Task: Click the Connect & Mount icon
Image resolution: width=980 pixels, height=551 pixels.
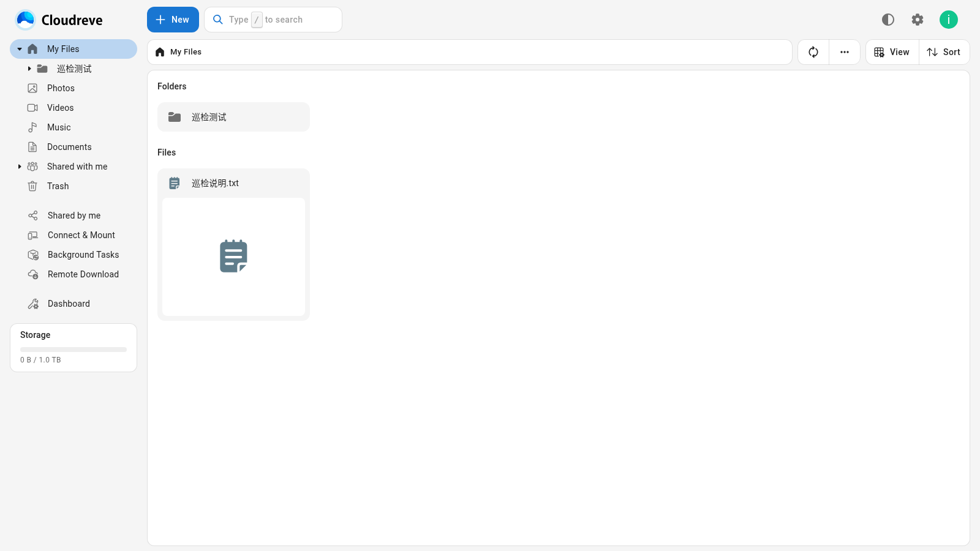Action: tap(33, 235)
